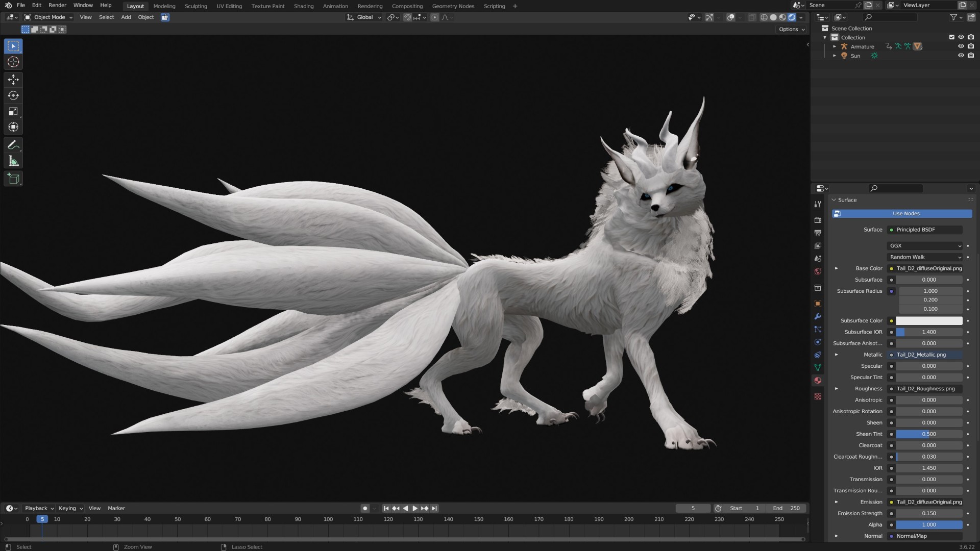Open viewport Options dropdown

tap(792, 30)
